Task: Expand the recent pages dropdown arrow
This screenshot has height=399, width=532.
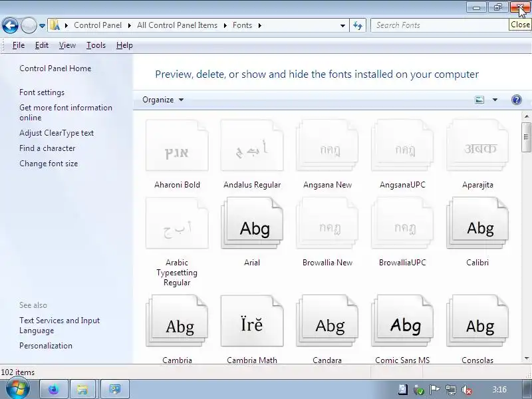Action: (42, 25)
